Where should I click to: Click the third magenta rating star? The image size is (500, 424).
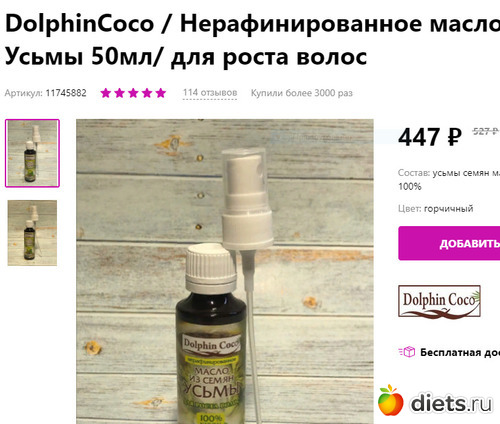[x=133, y=93]
